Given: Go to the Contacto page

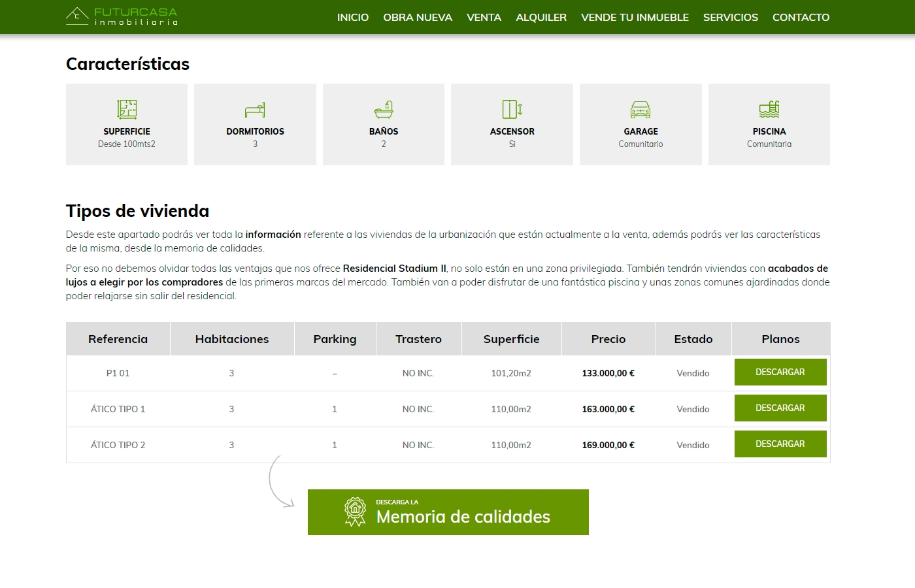Looking at the screenshot, I should 801,17.
